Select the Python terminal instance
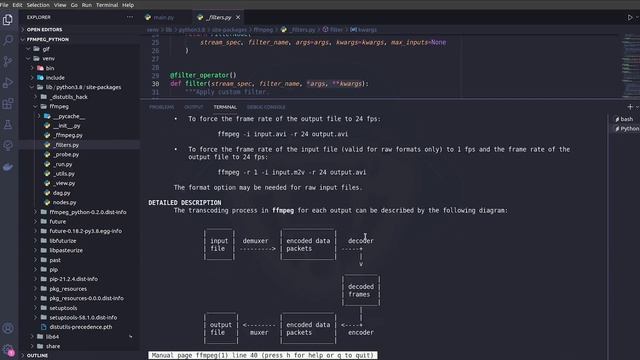The width and height of the screenshot is (640, 360). click(x=626, y=129)
